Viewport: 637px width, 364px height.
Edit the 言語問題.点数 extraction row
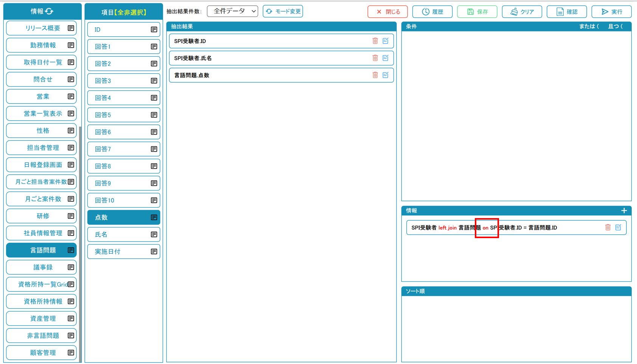tap(386, 75)
